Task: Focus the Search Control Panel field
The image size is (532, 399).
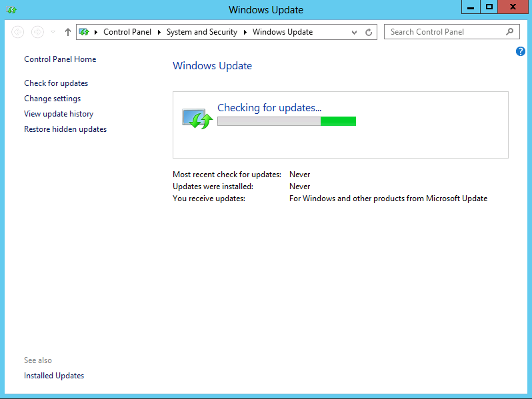Action: coord(451,32)
